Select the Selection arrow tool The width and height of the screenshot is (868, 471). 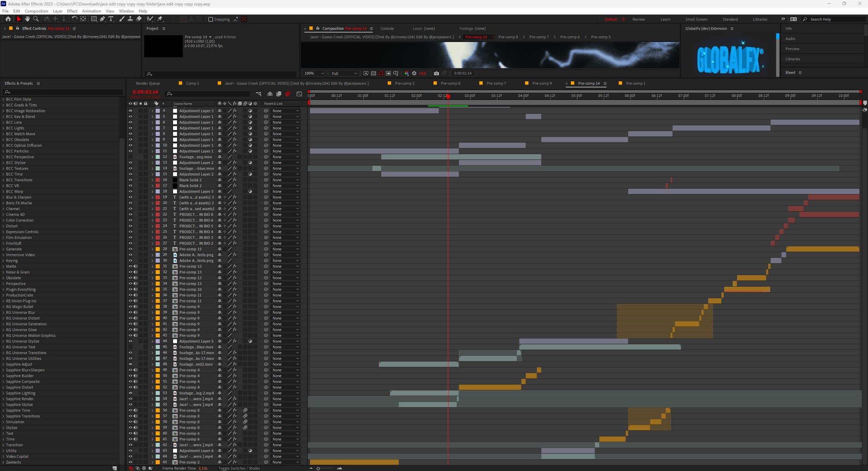(x=19, y=19)
